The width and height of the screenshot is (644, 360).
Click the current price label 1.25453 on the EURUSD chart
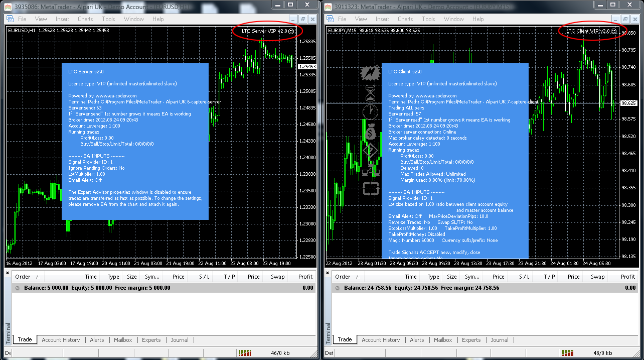click(x=306, y=66)
